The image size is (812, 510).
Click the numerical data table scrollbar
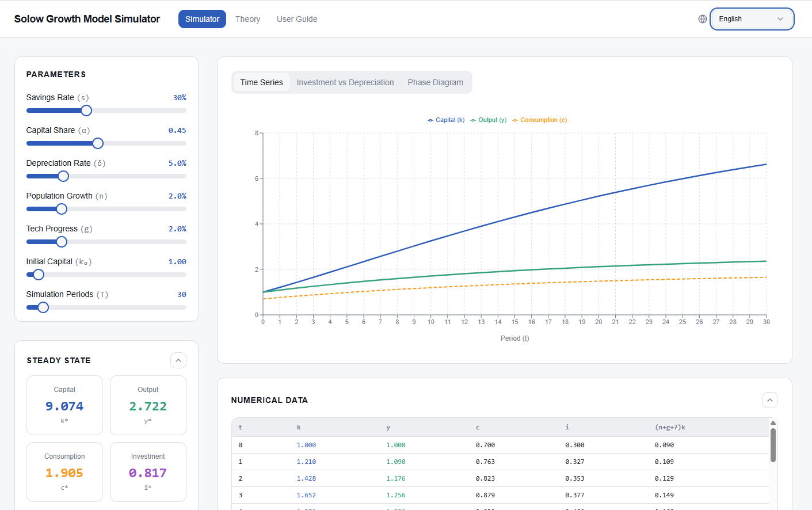[x=773, y=444]
